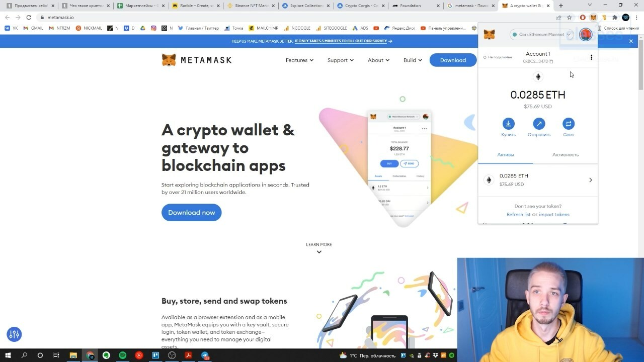Click the Отправить (Send) arrow icon
The image size is (644, 362).
tap(539, 124)
